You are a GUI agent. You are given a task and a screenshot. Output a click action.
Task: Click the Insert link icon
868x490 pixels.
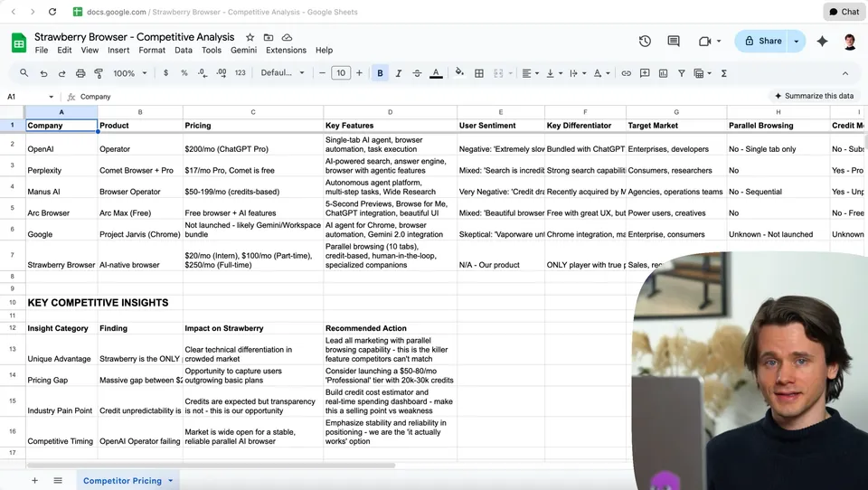click(x=626, y=73)
